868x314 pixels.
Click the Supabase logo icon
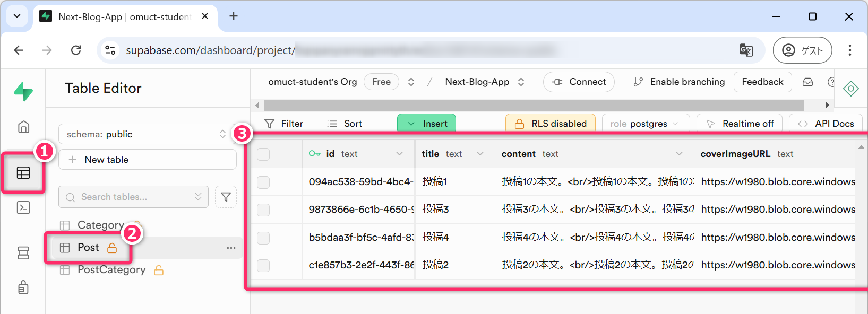pyautogui.click(x=23, y=91)
